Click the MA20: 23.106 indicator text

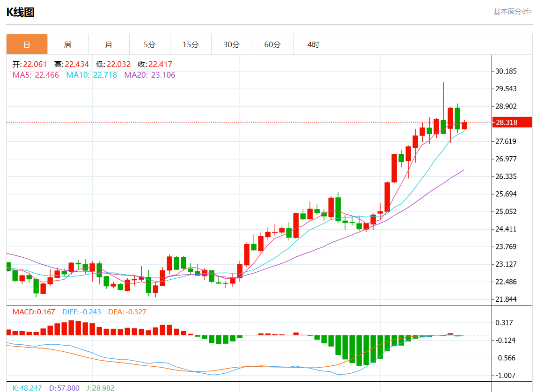coord(150,75)
